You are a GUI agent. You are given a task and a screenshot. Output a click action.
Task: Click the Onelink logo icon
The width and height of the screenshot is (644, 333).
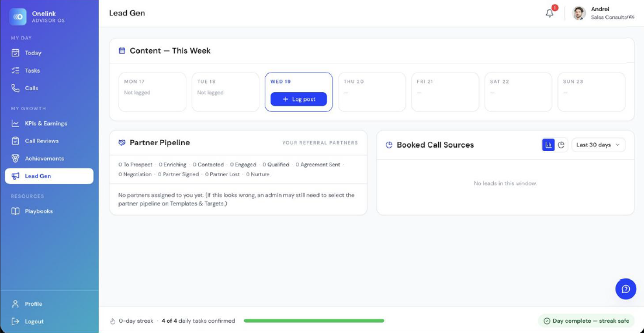[17, 17]
